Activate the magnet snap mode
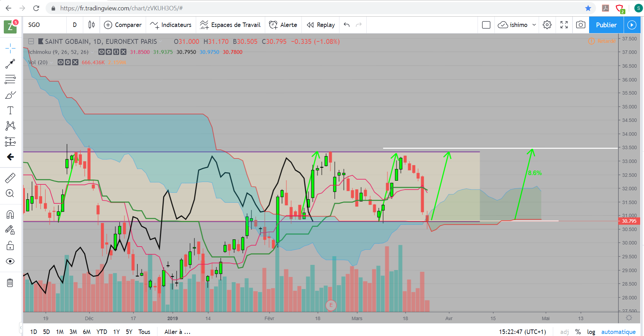 click(10, 214)
